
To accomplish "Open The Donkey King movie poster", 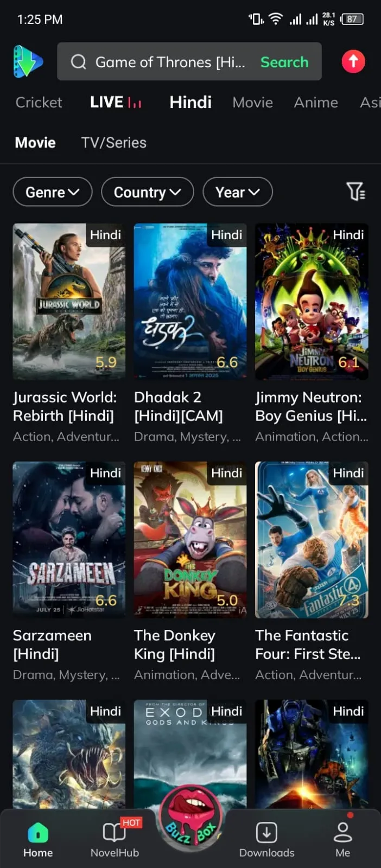I will (x=190, y=540).
